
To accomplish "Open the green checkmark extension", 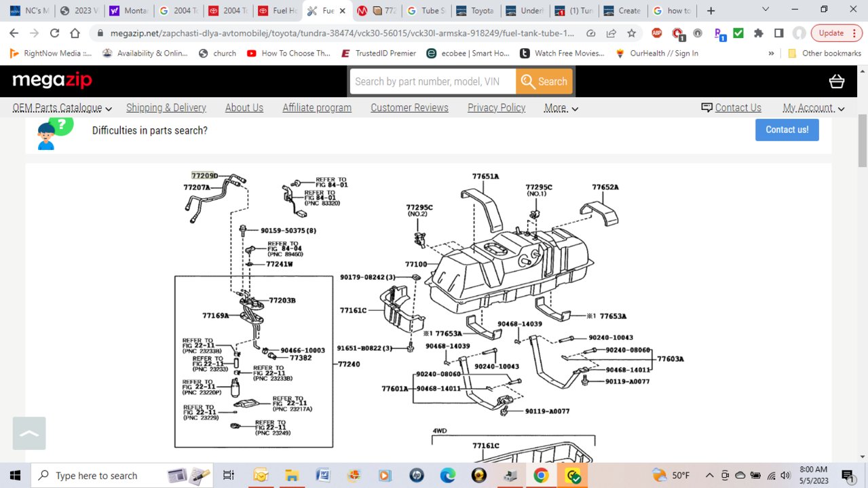I will click(x=738, y=33).
